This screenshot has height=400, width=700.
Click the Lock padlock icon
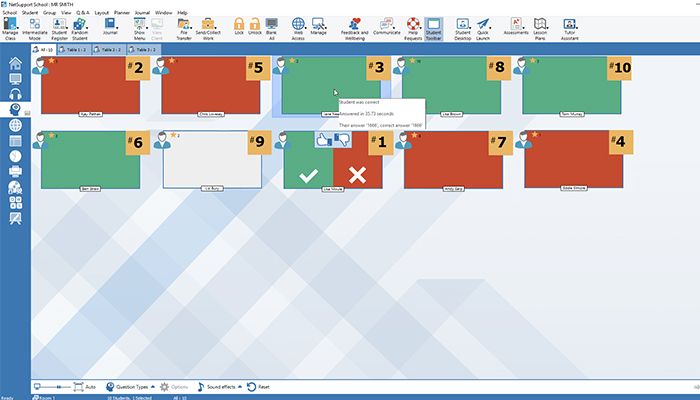click(239, 27)
